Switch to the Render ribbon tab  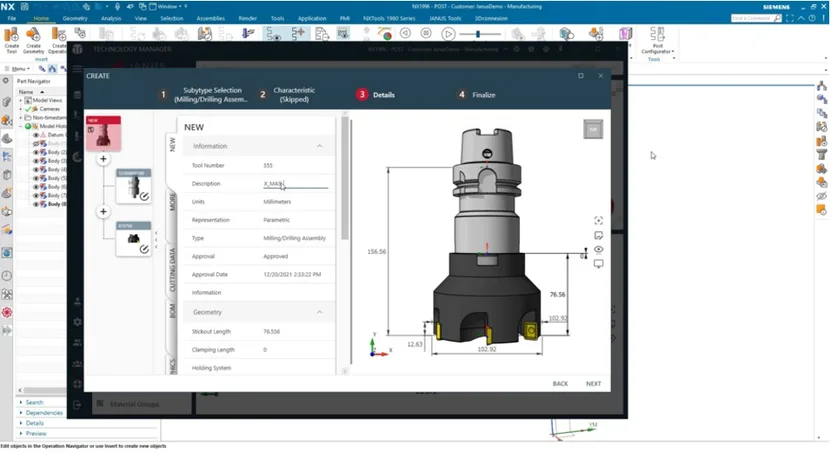(248, 18)
